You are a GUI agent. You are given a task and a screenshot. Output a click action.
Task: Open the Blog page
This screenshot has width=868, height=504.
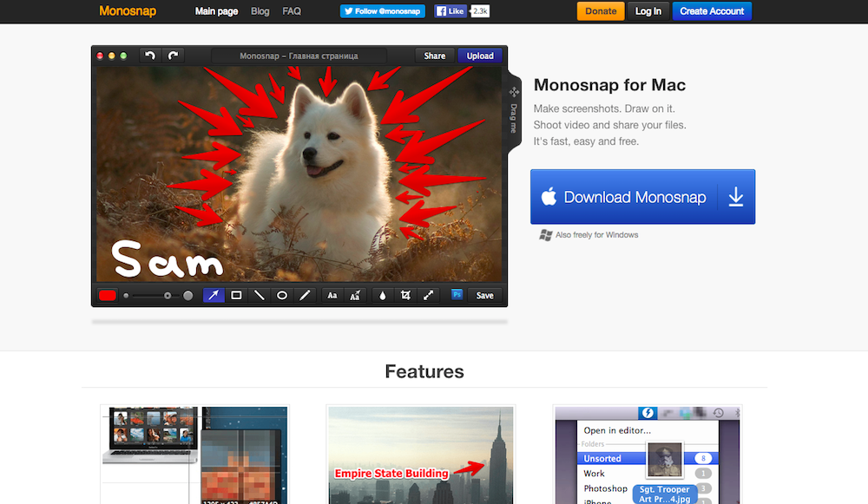pyautogui.click(x=260, y=11)
